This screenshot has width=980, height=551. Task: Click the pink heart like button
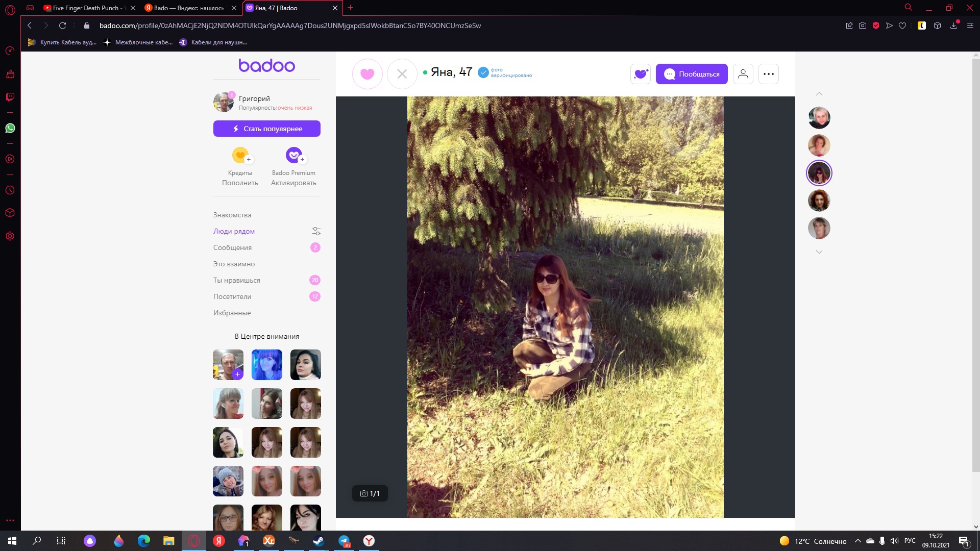coord(367,74)
